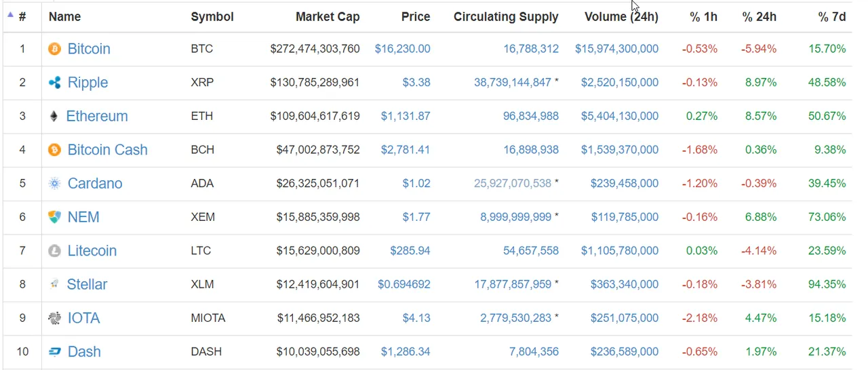Sort table by Market Cap header
This screenshot has width=868, height=370.
coord(328,17)
